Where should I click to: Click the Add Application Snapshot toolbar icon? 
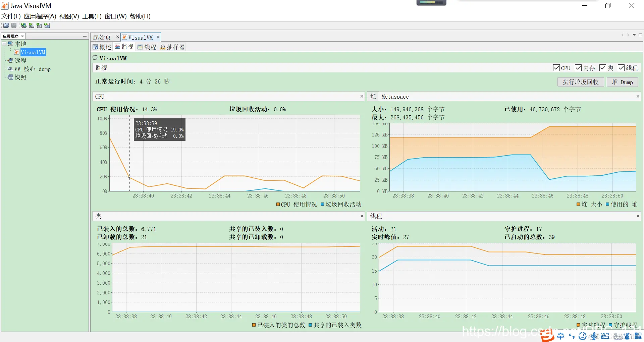[47, 25]
